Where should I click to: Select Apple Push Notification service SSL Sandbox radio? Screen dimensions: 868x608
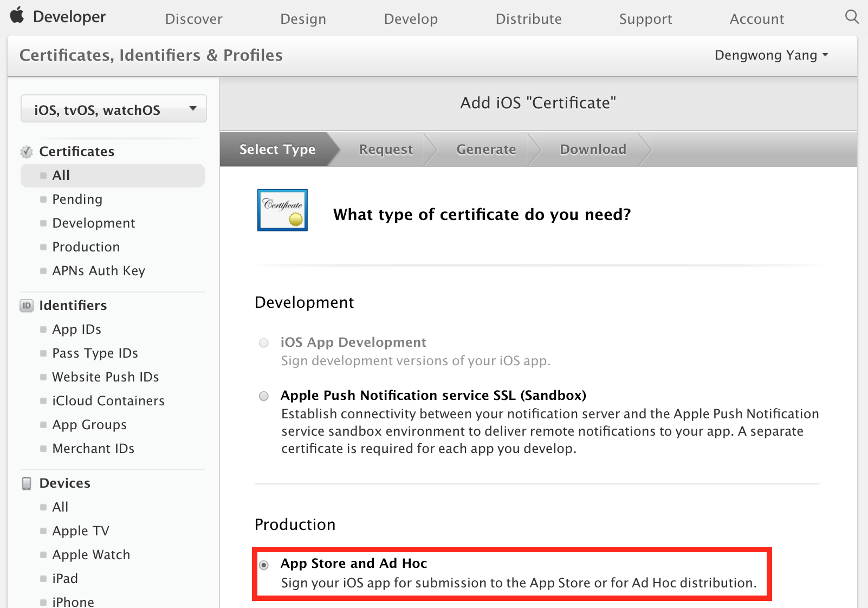click(x=264, y=396)
